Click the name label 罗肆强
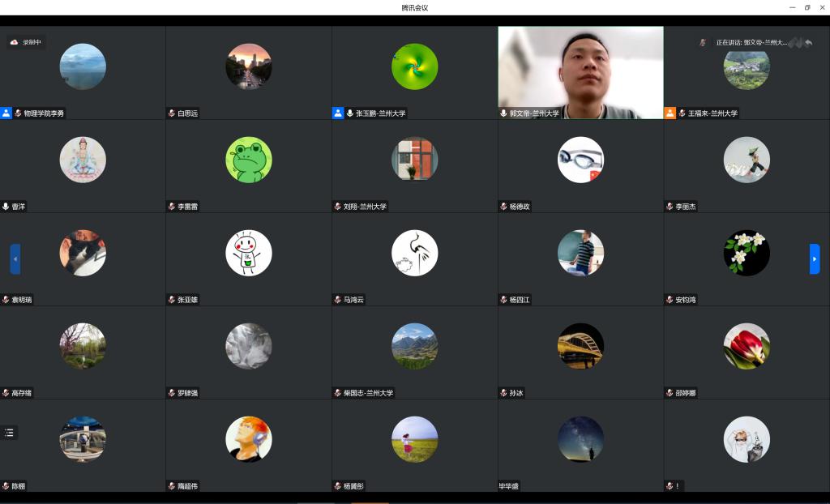The image size is (830, 504). point(187,393)
